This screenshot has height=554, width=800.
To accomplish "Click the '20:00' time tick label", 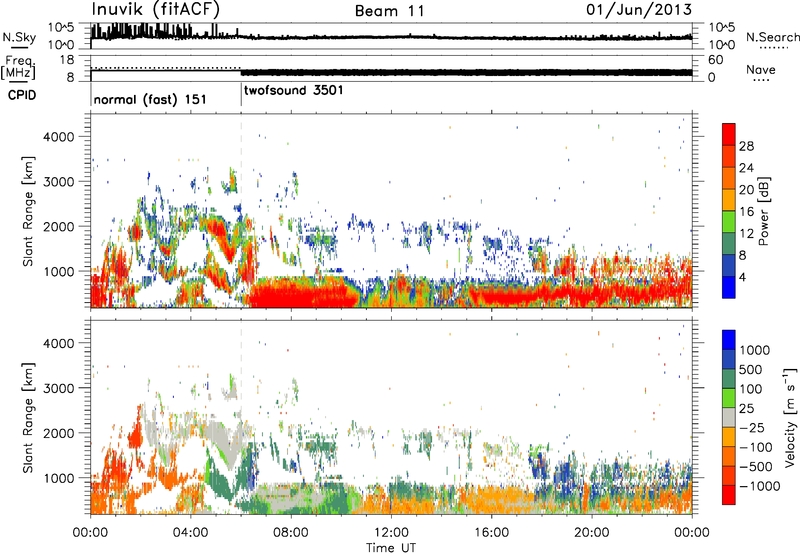I will click(592, 533).
